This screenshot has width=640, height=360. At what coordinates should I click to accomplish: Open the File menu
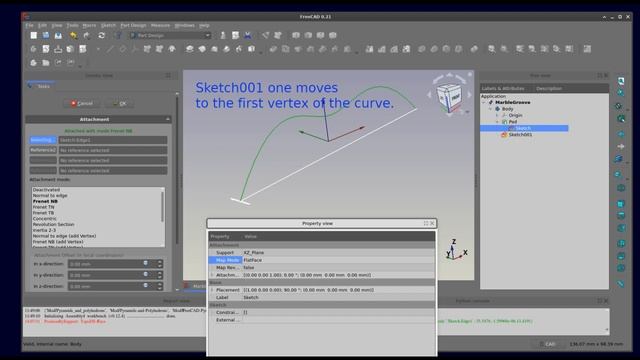coord(29,25)
